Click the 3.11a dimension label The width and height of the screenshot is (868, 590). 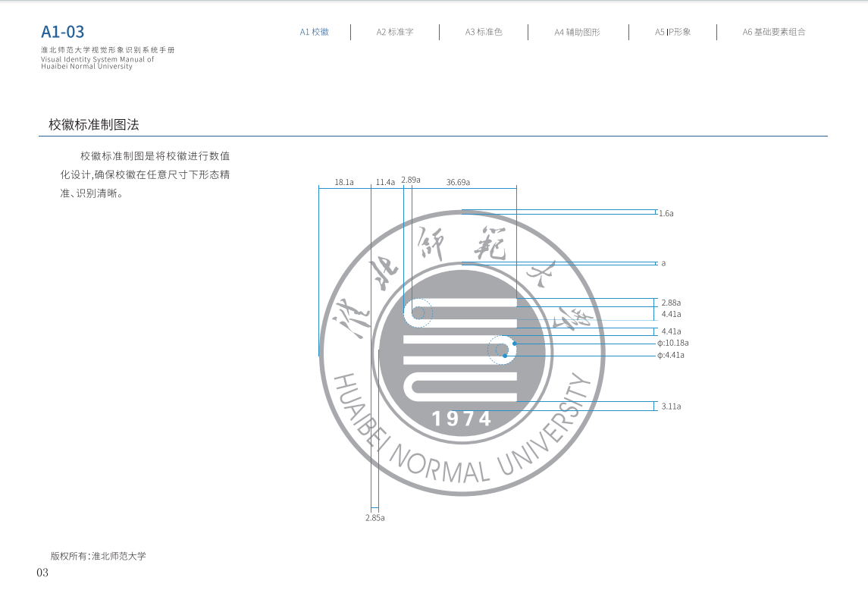671,406
